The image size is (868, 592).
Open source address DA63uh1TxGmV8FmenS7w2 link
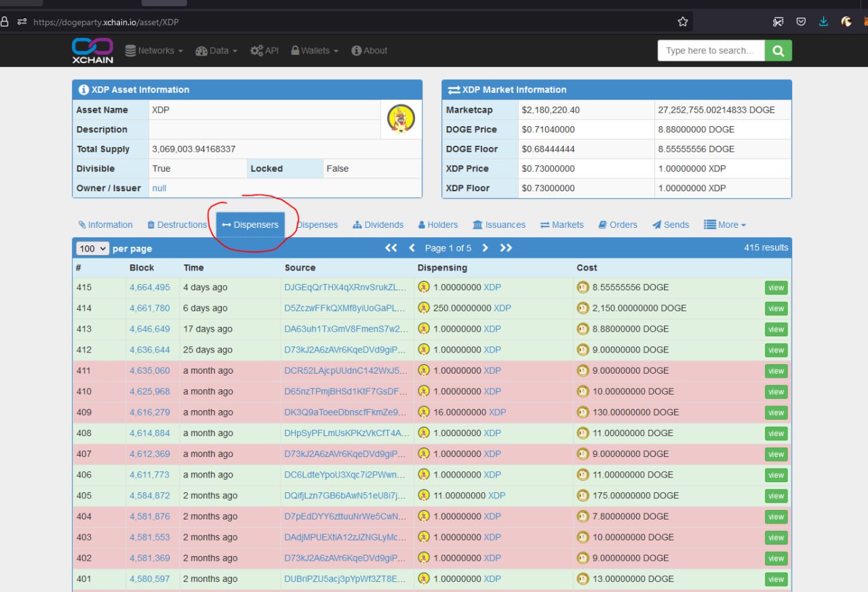(x=347, y=329)
